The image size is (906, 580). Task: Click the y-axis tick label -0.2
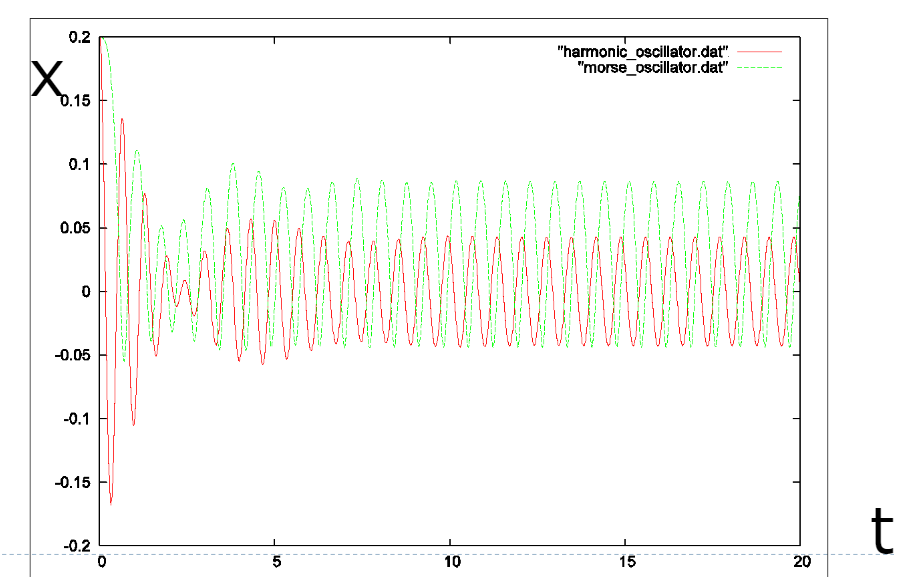pos(77,546)
